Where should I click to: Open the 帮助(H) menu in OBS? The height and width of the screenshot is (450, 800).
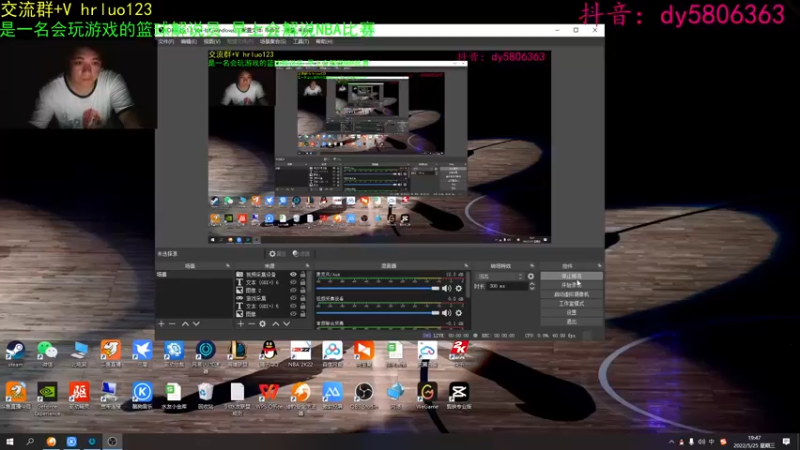pyautogui.click(x=324, y=41)
